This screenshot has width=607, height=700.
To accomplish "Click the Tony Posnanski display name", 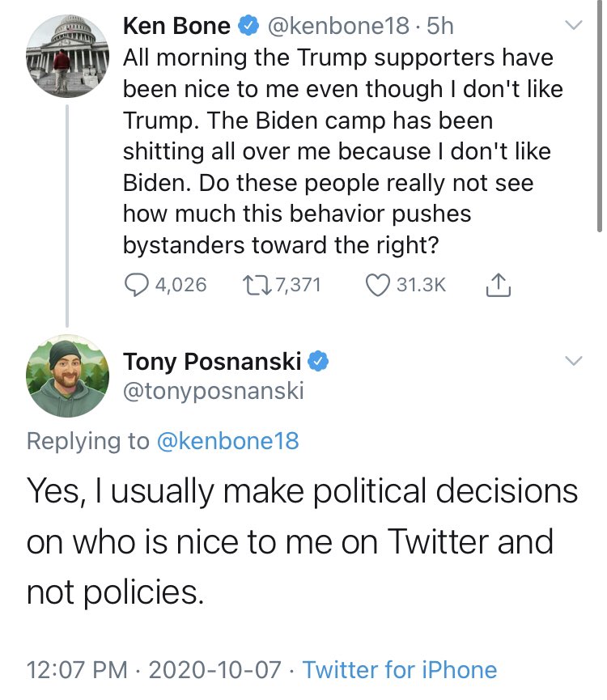I will (x=212, y=361).
